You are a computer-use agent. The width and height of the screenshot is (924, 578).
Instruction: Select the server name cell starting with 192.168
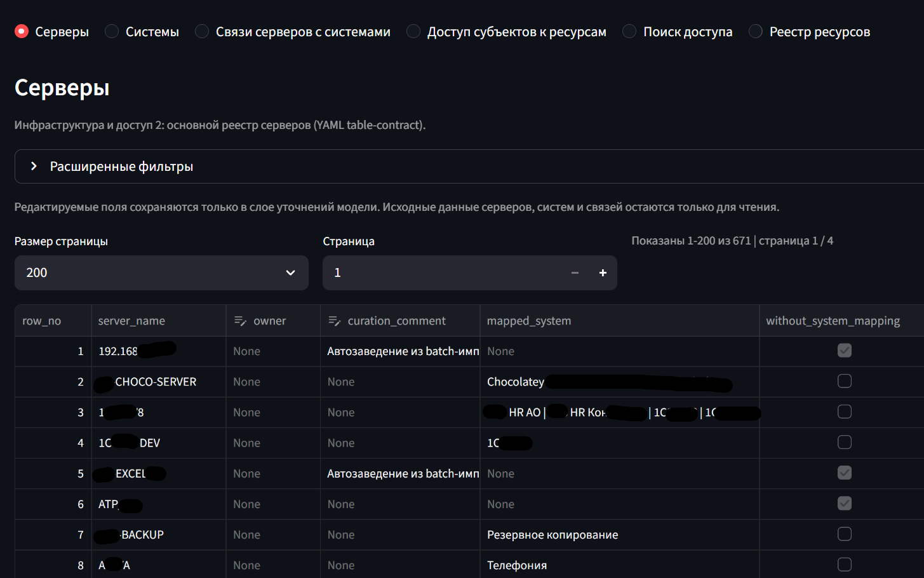click(159, 351)
